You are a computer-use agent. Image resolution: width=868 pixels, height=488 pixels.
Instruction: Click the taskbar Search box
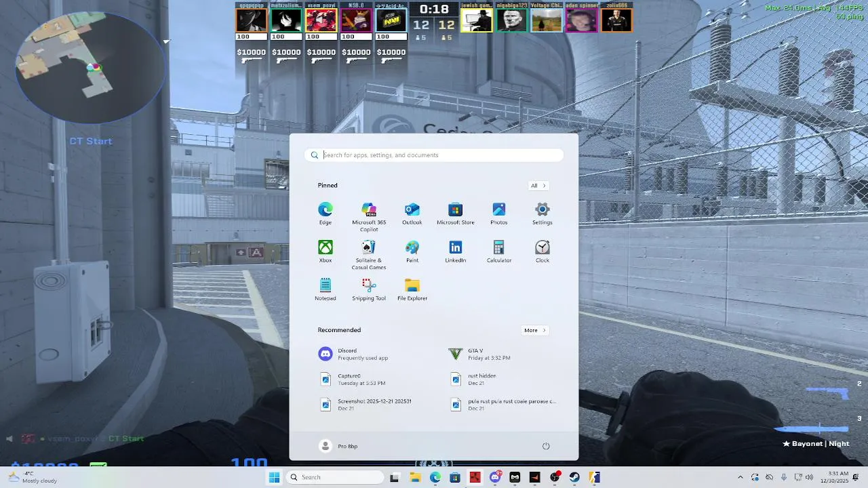point(335,477)
